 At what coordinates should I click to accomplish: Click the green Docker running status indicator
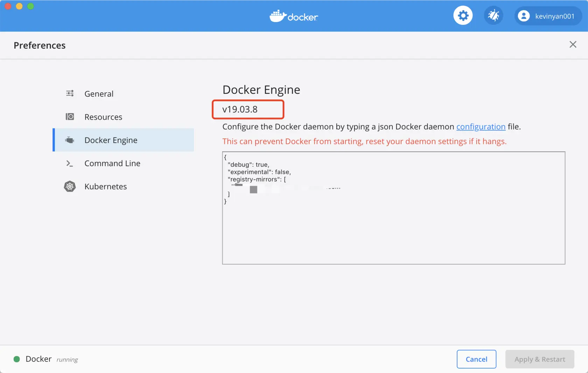click(x=16, y=359)
